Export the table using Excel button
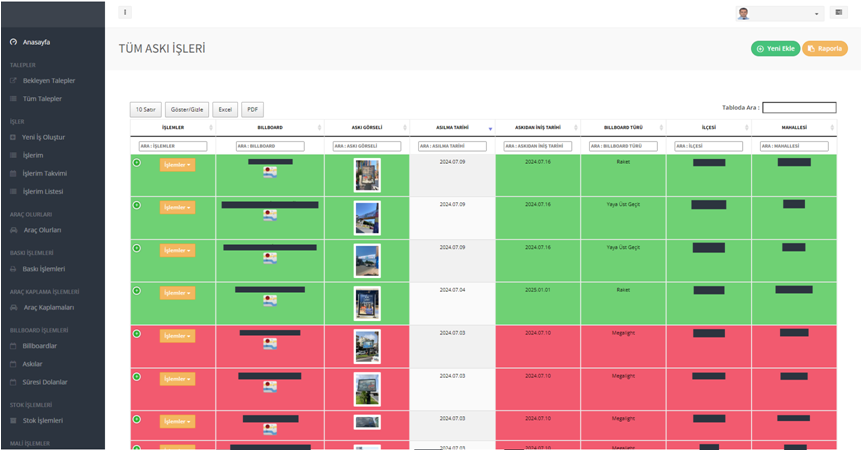The height and width of the screenshot is (451, 862). (227, 110)
